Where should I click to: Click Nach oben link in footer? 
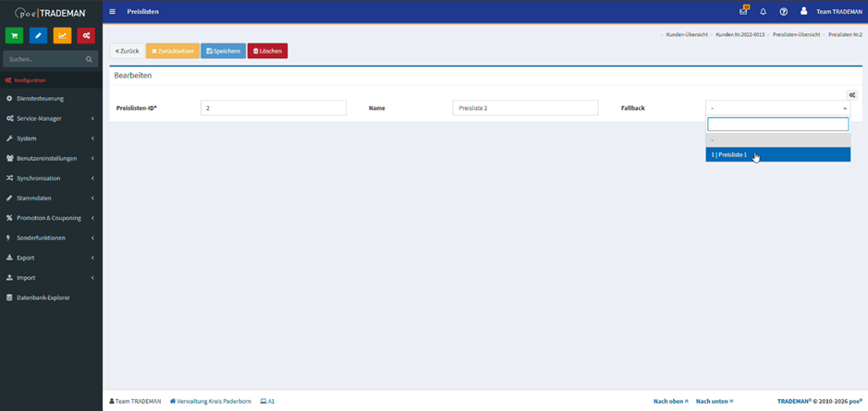pos(671,401)
